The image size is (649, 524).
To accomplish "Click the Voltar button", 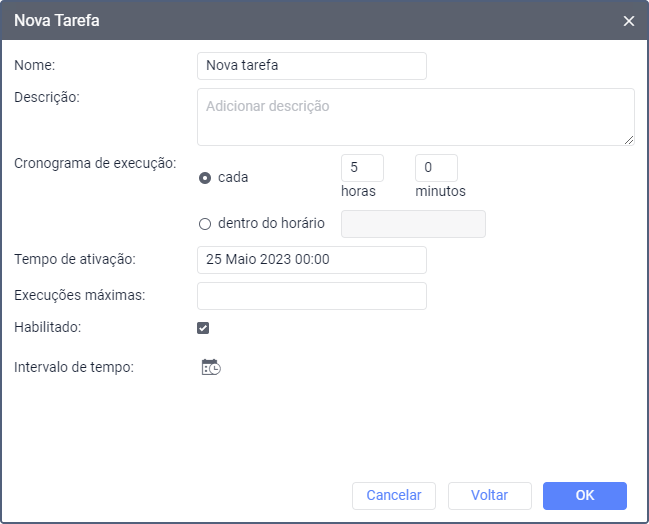I will (489, 496).
